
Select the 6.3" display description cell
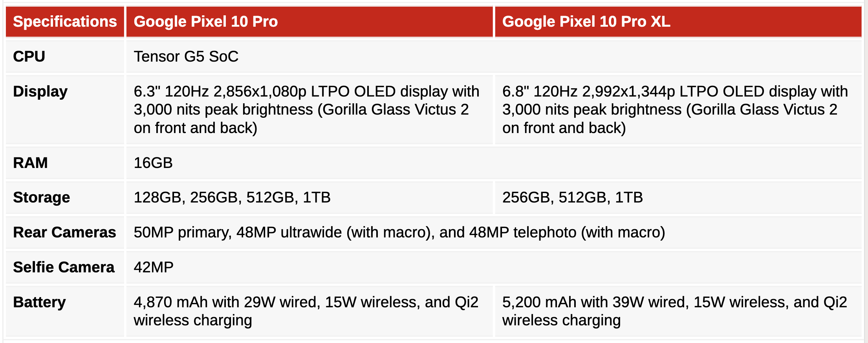(309, 109)
